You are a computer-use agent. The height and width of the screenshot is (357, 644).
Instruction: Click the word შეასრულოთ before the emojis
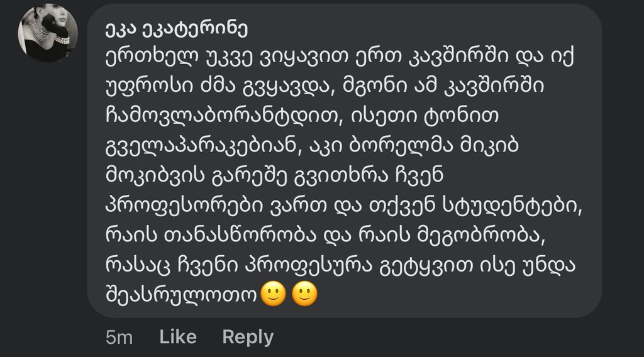[x=181, y=295]
